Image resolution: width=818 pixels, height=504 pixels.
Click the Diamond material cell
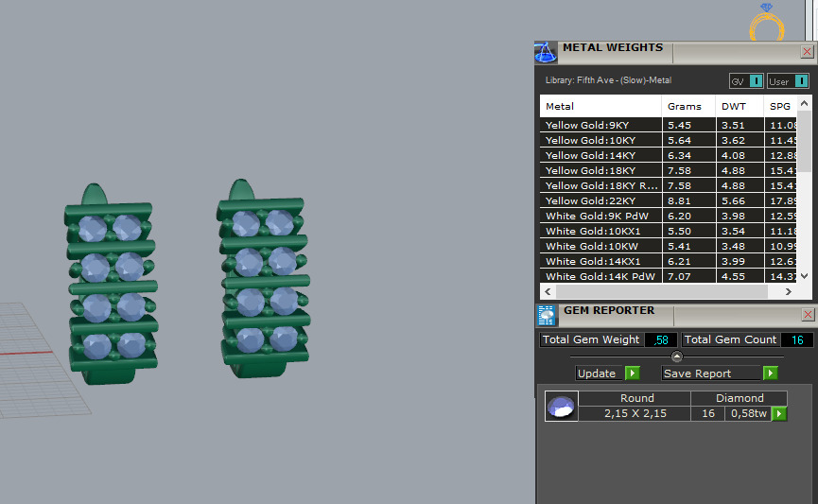(740, 398)
